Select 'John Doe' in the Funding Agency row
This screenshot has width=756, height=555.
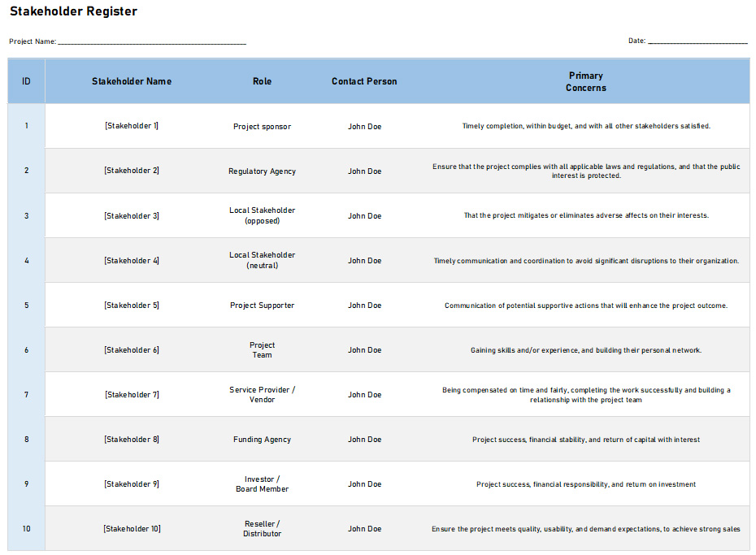coord(365,440)
